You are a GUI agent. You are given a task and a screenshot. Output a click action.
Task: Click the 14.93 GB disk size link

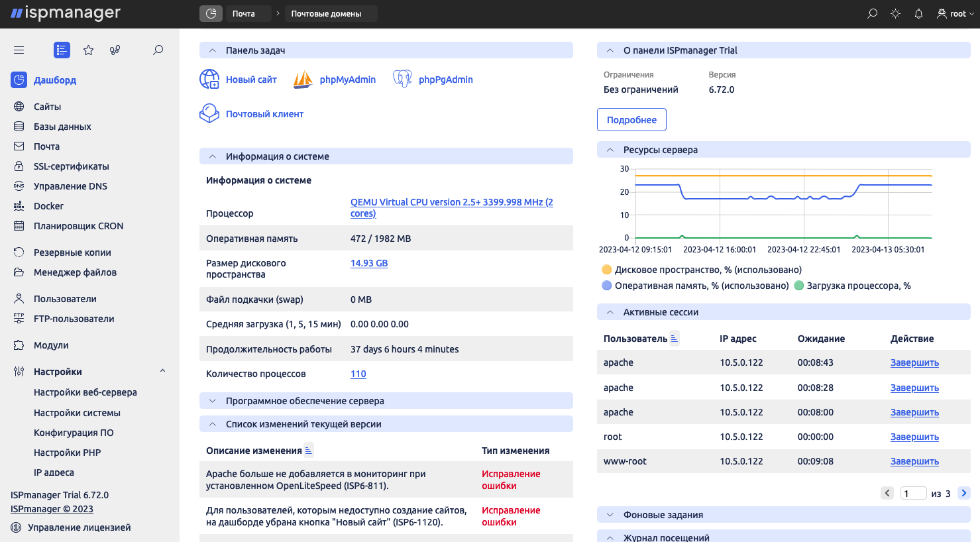click(x=369, y=263)
